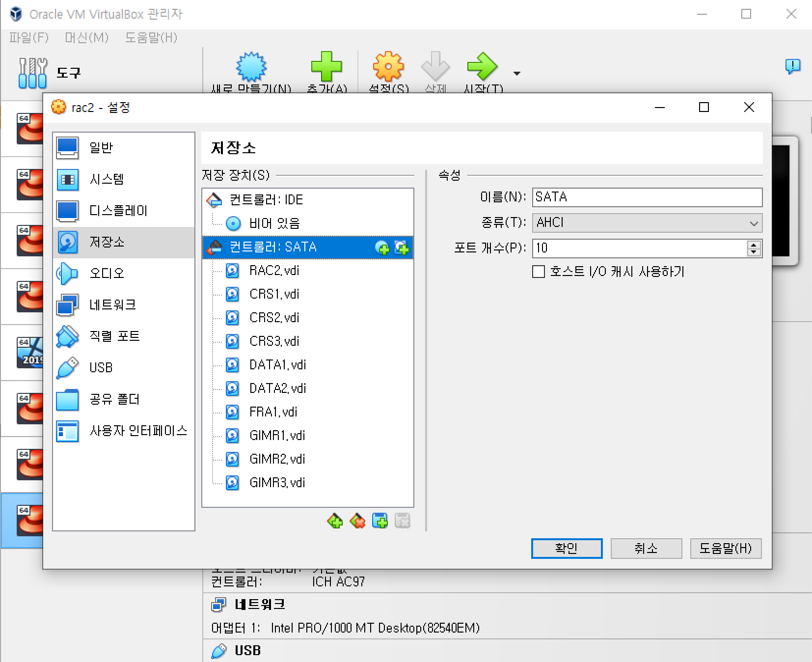Decrease port count with down arrow
The height and width of the screenshot is (662, 812).
click(754, 252)
